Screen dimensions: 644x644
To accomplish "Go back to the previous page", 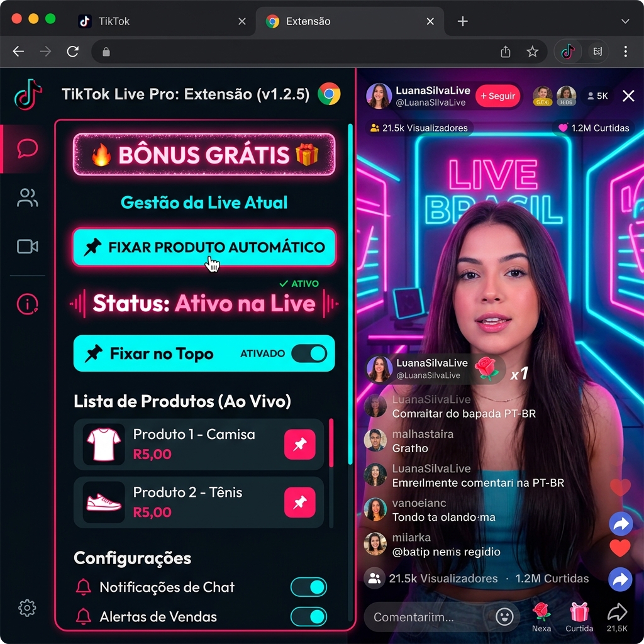I will point(18,52).
